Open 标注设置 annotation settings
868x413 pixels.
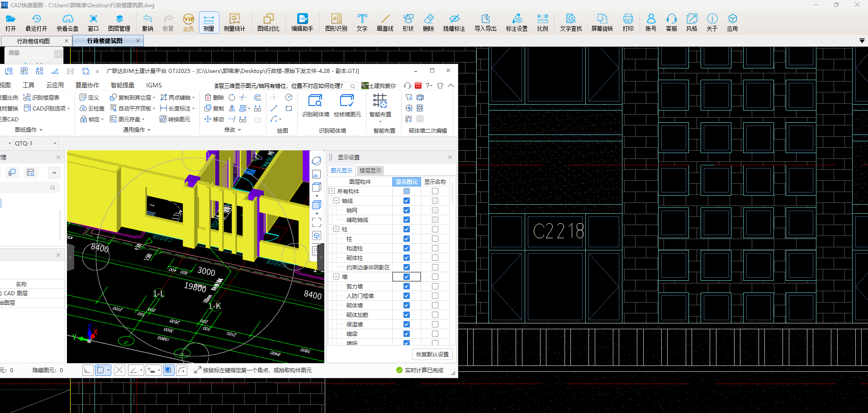(x=517, y=22)
